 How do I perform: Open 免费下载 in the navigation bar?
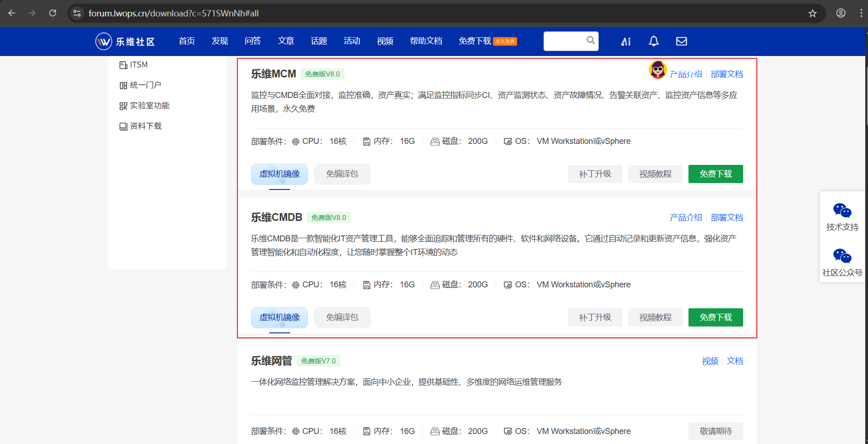[x=475, y=41]
